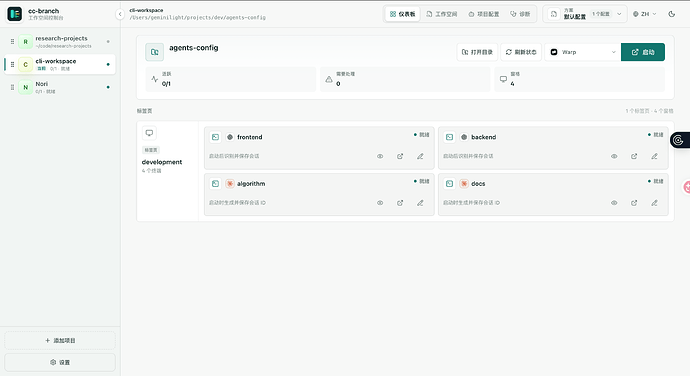Open 设置 settings at sidebar bottom
Screen dimensions: 690x376
pyautogui.click(x=60, y=362)
